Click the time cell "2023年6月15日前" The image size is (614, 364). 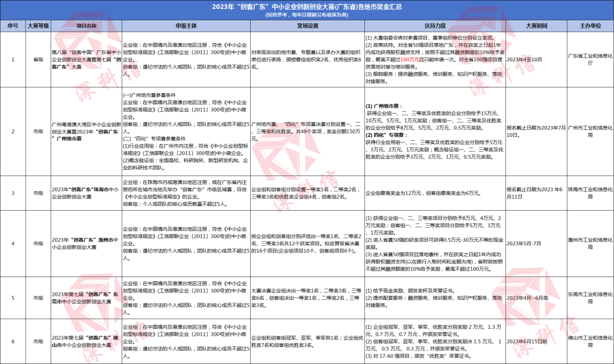(x=536, y=341)
